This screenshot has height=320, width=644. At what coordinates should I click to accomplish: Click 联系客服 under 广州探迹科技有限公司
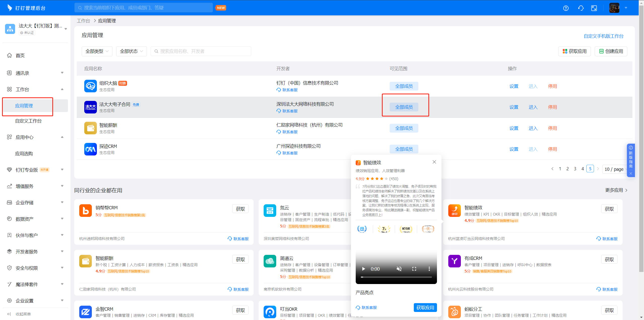(x=287, y=153)
